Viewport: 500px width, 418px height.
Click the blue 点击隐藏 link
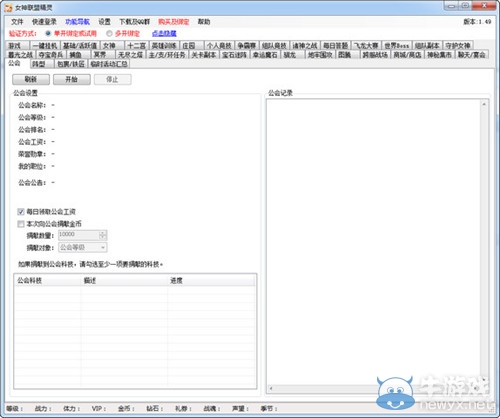click(x=164, y=33)
